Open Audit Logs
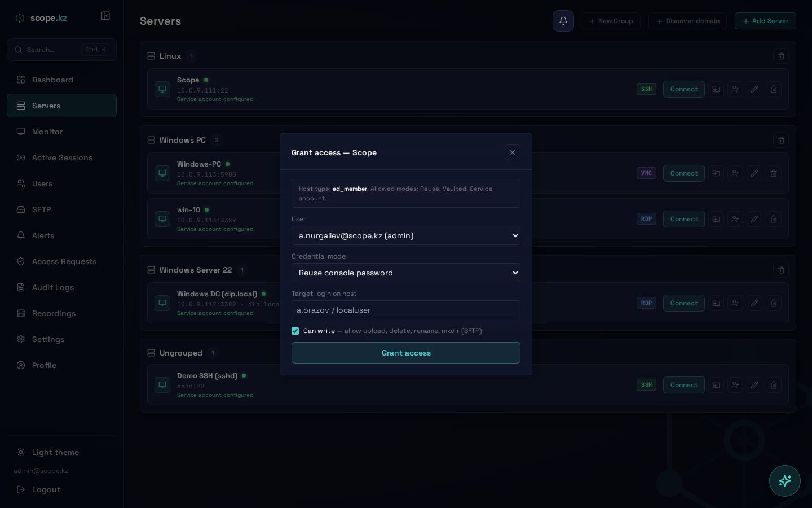 [x=61, y=287]
